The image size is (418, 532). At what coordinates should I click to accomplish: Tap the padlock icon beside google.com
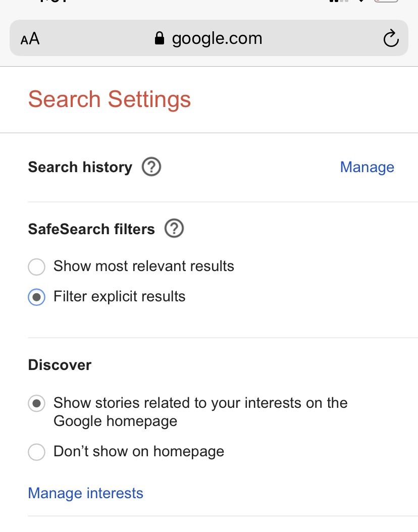click(160, 38)
